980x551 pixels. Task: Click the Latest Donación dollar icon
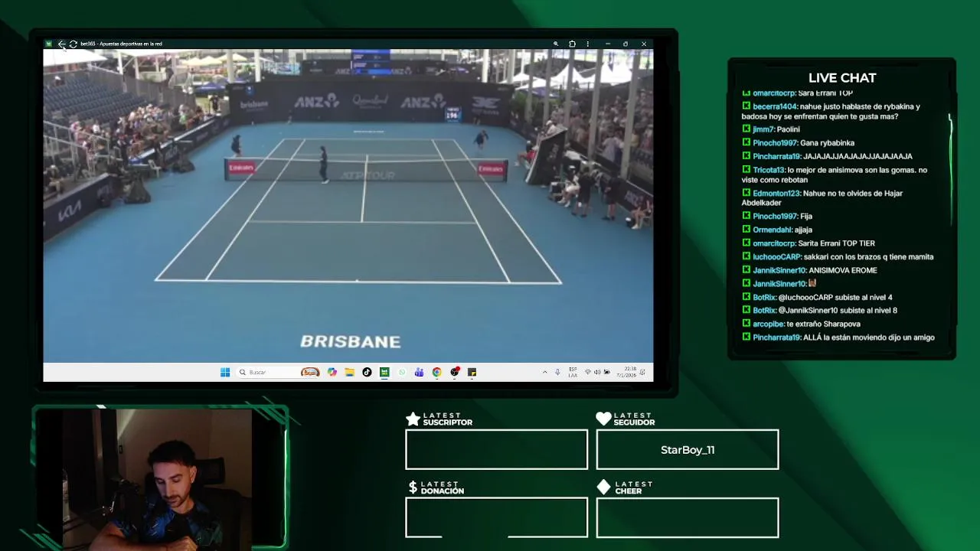click(413, 487)
